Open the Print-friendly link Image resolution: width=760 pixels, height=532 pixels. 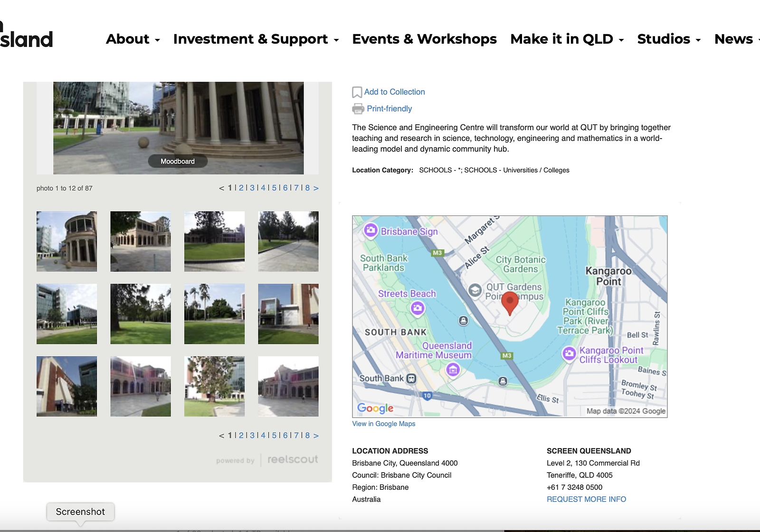(x=389, y=109)
